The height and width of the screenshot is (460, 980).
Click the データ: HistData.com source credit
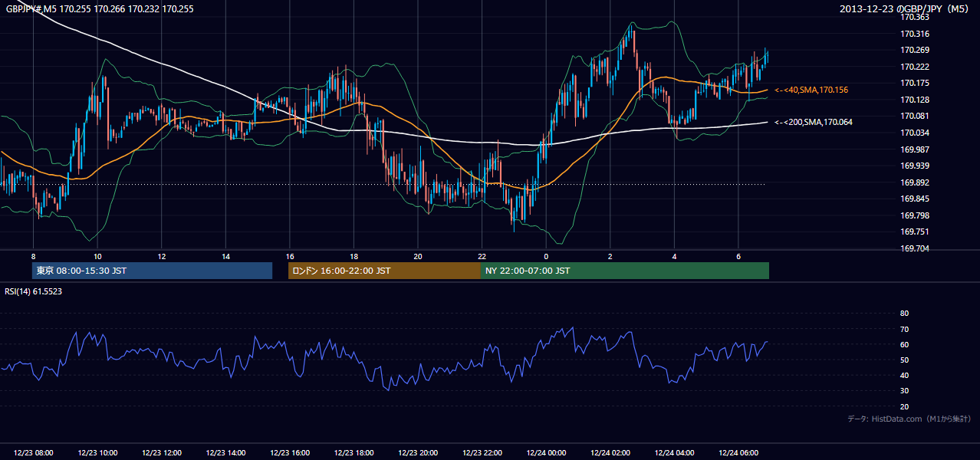point(909,419)
